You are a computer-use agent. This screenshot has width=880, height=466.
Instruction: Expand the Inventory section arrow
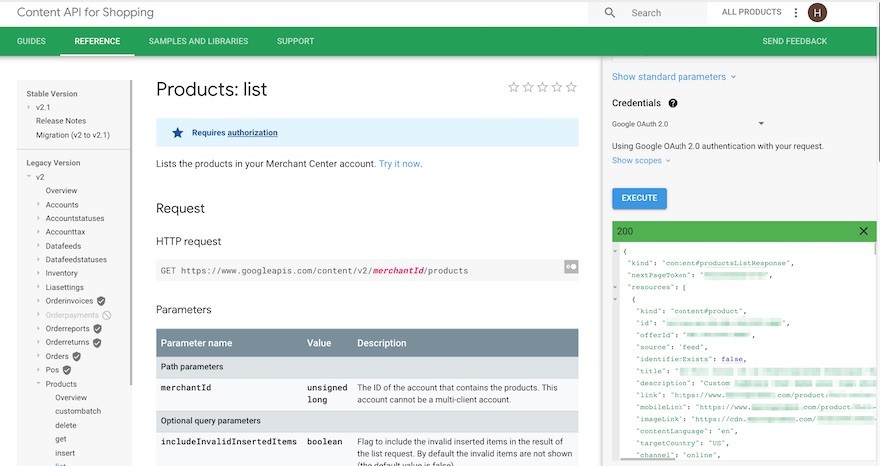(x=38, y=273)
